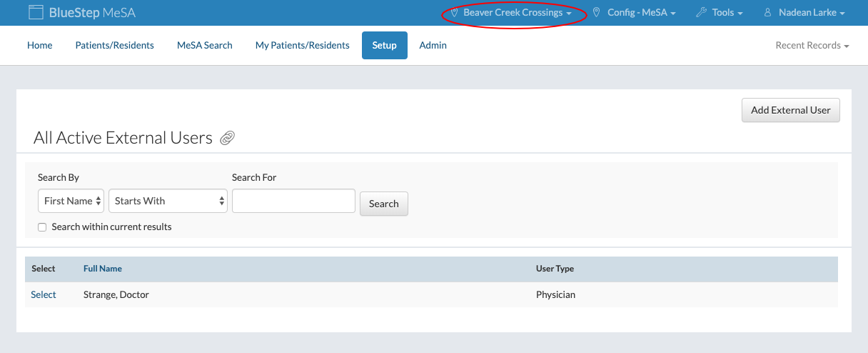This screenshot has height=353, width=868.
Task: Open the Starts With condition dropdown
Action: 168,202
